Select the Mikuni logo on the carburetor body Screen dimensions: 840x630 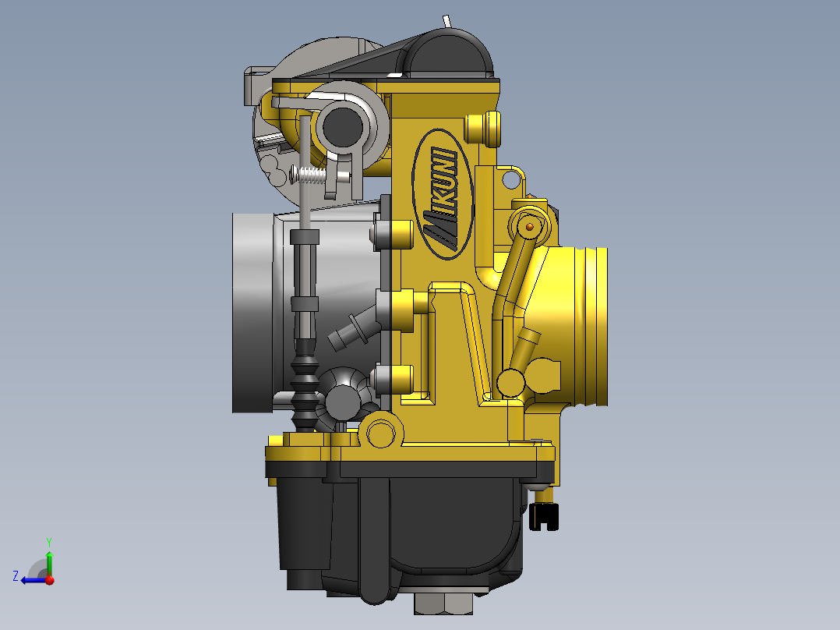443,195
